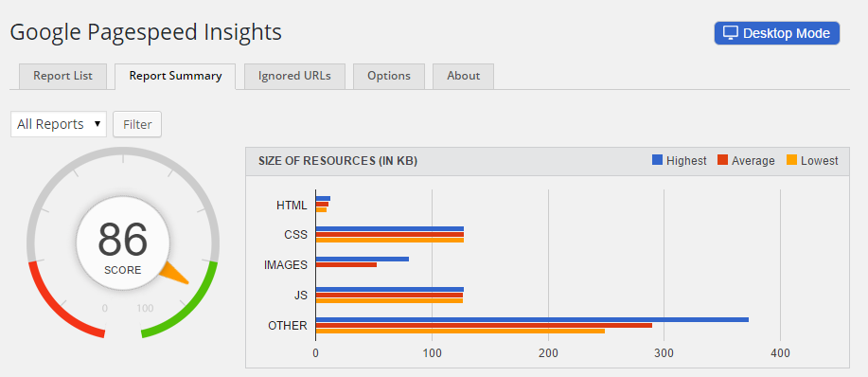Image resolution: width=868 pixels, height=377 pixels.
Task: Select the Report Summary tab
Action: click(175, 76)
